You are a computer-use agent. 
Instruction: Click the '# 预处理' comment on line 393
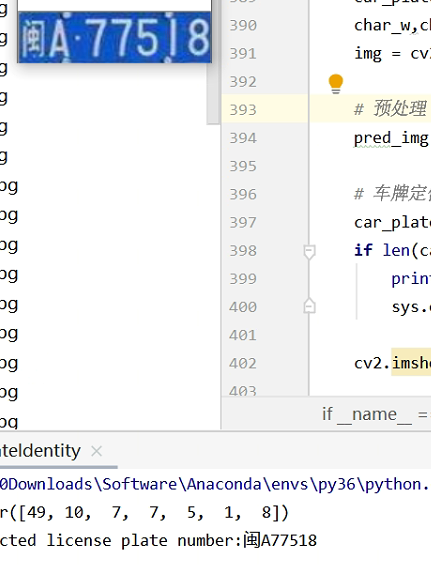coord(390,109)
